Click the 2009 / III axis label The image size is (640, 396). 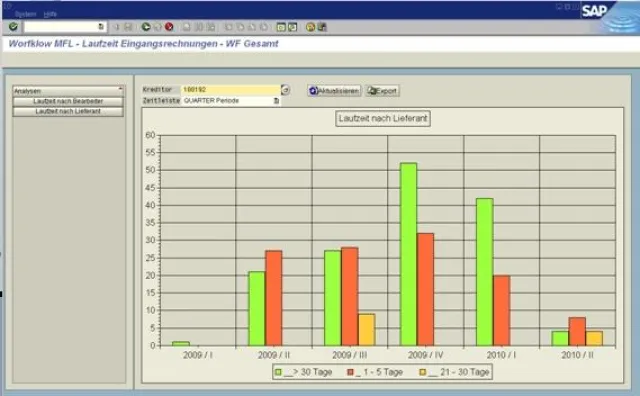click(x=349, y=355)
